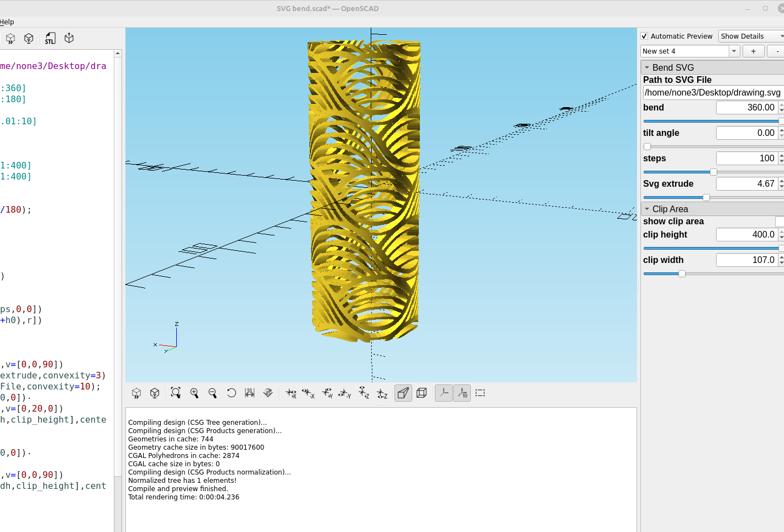The image size is (784, 532).
Task: Open the Show Details dropdown
Action: pyautogui.click(x=750, y=36)
